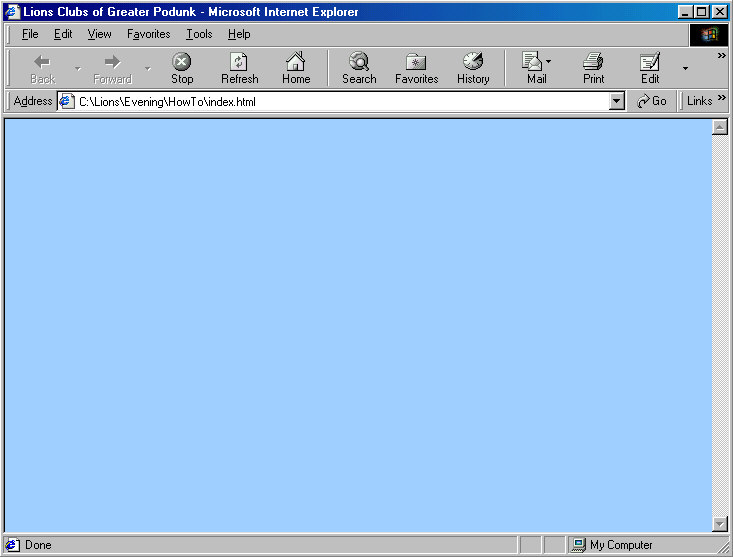Screen dimensions: 733x557
Task: Maximize the Internet Explorer window
Action: point(701,12)
